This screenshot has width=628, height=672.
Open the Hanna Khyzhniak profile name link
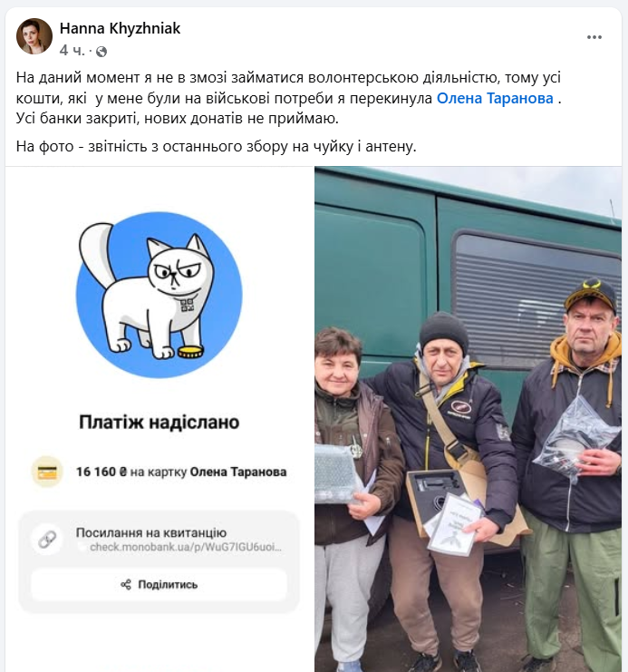(x=120, y=28)
